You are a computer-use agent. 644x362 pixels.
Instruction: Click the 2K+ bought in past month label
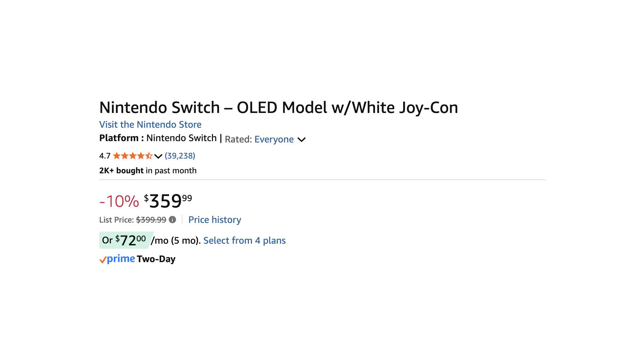(148, 170)
